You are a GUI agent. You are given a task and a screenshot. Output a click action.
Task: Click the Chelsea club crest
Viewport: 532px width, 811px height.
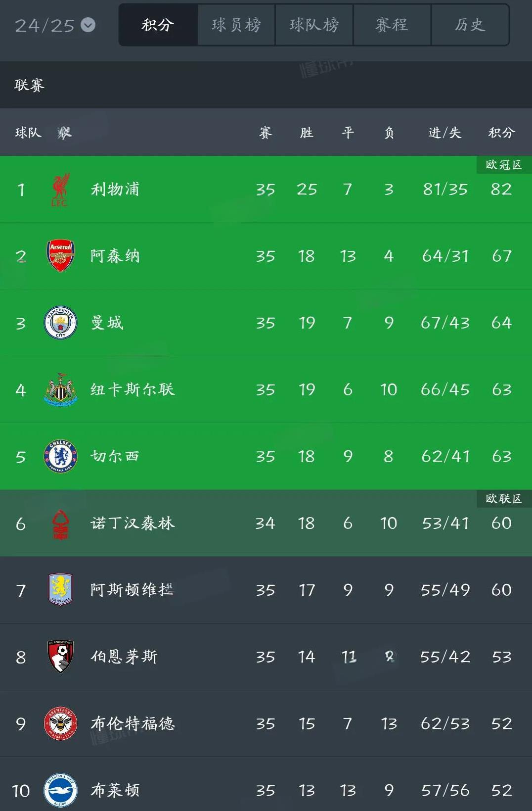[x=60, y=456]
